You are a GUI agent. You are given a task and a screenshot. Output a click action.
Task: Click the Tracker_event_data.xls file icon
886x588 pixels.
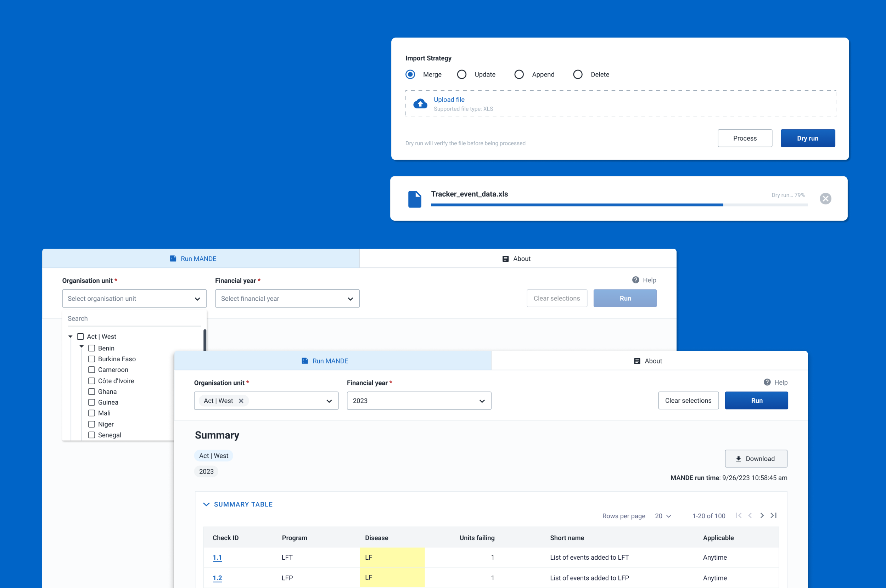415,199
